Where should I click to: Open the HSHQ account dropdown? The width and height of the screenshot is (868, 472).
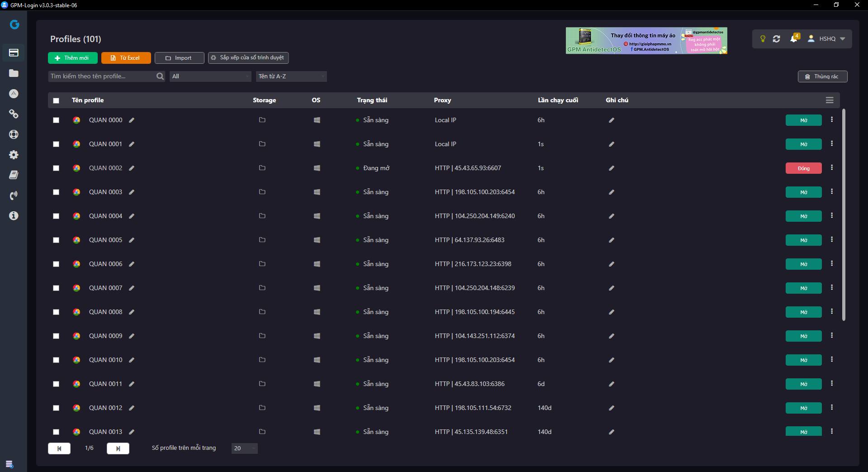click(x=827, y=39)
